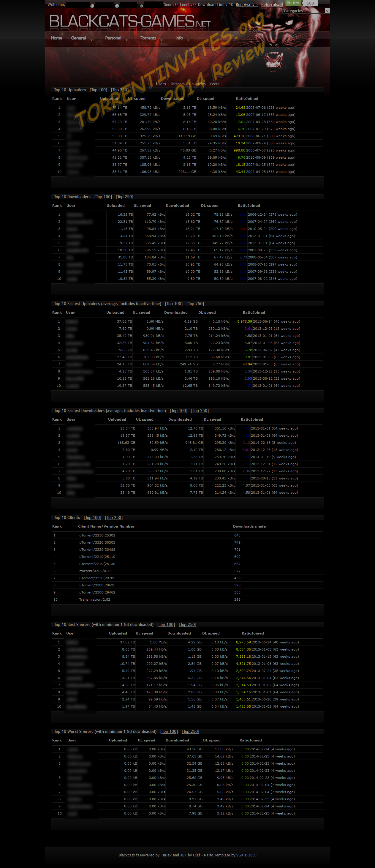Open Top 250 for Top 10 Downloaders

point(125,197)
